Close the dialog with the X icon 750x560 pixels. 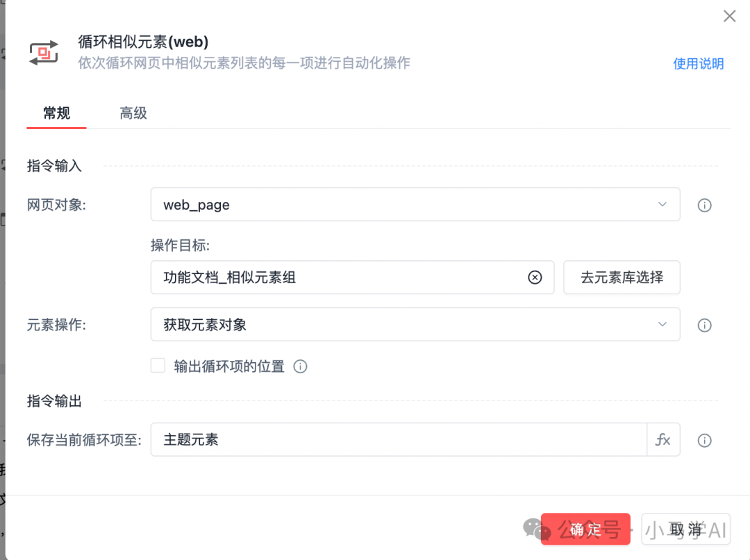click(x=729, y=16)
